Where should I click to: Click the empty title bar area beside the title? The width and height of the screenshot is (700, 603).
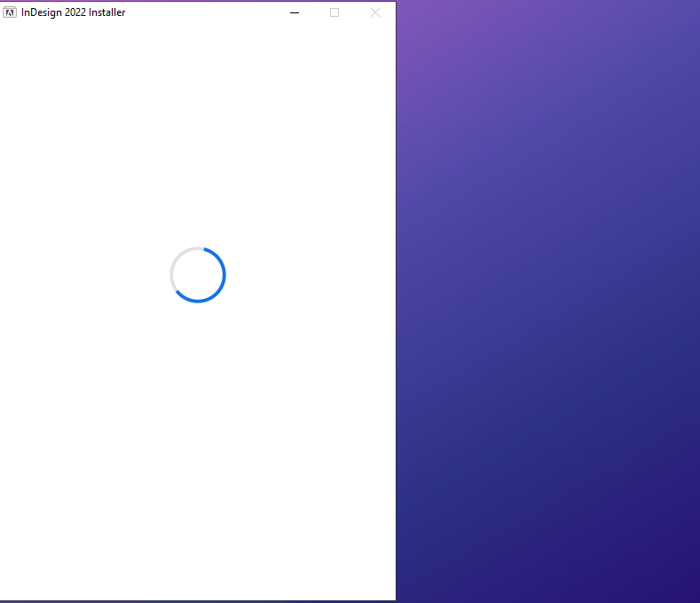coord(204,12)
